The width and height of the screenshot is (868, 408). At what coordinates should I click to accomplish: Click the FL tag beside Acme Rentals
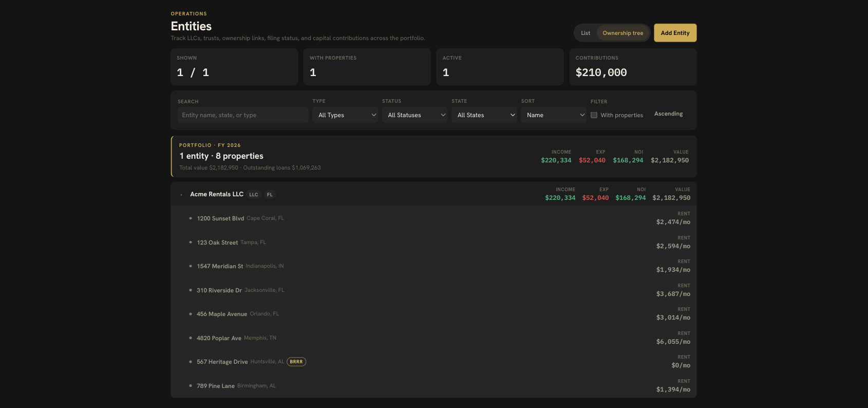pyautogui.click(x=270, y=195)
